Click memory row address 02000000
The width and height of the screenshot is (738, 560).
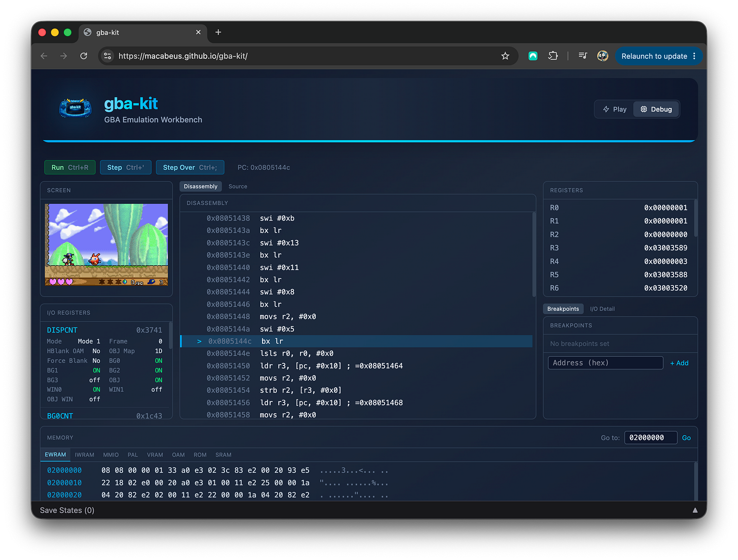pos(64,470)
